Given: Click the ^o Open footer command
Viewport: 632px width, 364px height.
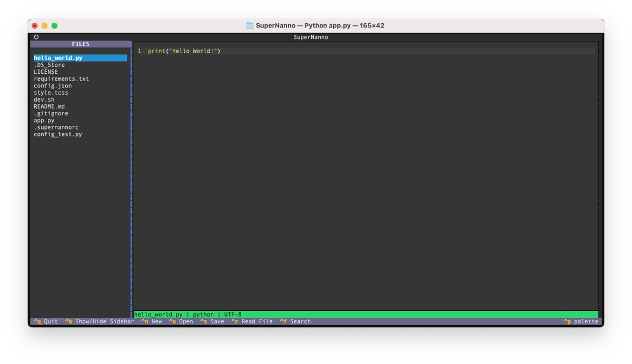Looking at the screenshot, I should pyautogui.click(x=181, y=321).
